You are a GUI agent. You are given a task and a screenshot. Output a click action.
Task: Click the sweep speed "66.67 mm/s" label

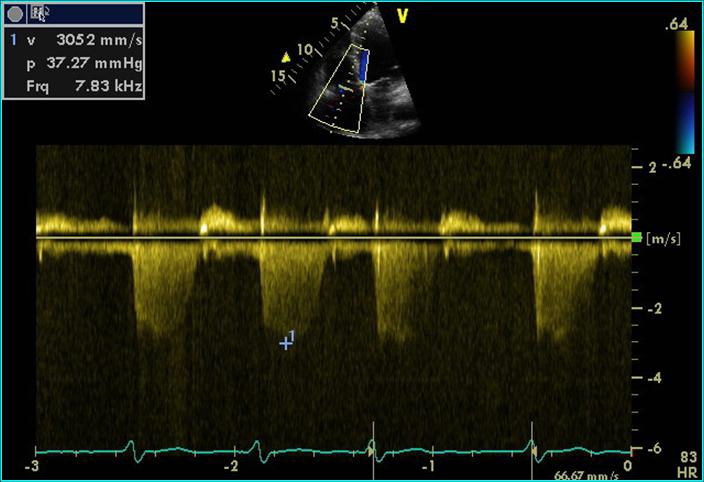coord(586,476)
